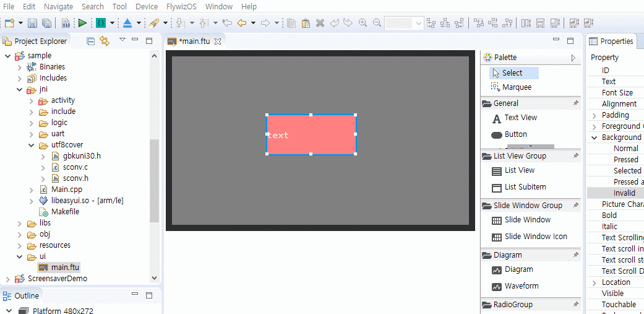Pin the List View Group palette drawer
Screen dimensions: 644x314
[x=576, y=155]
